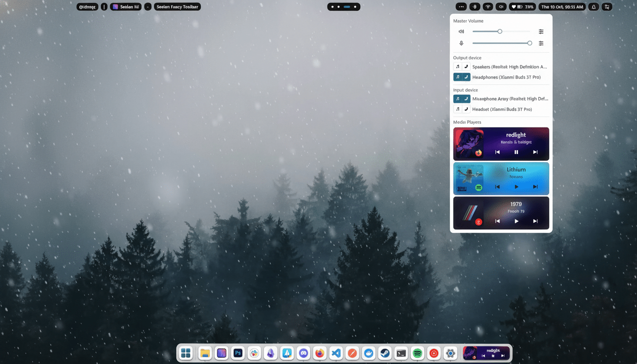Launch Spotify from the dock
637x364 pixels.
coord(417,353)
